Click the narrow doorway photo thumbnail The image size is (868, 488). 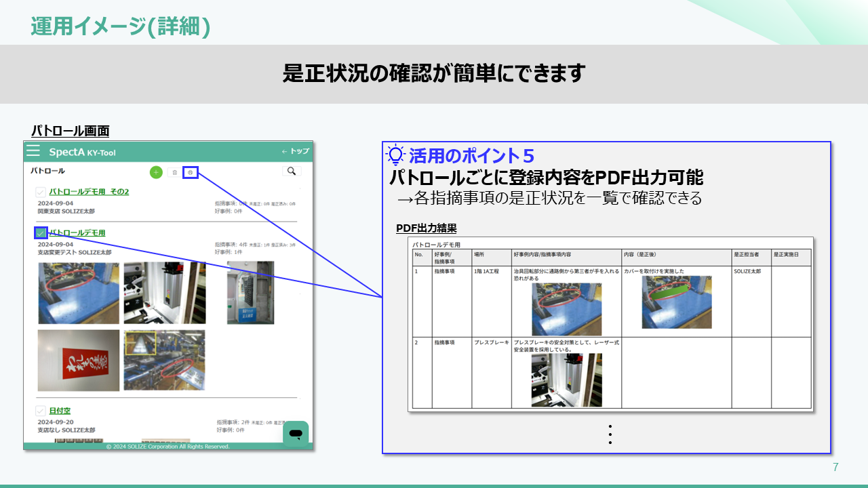pyautogui.click(x=250, y=292)
